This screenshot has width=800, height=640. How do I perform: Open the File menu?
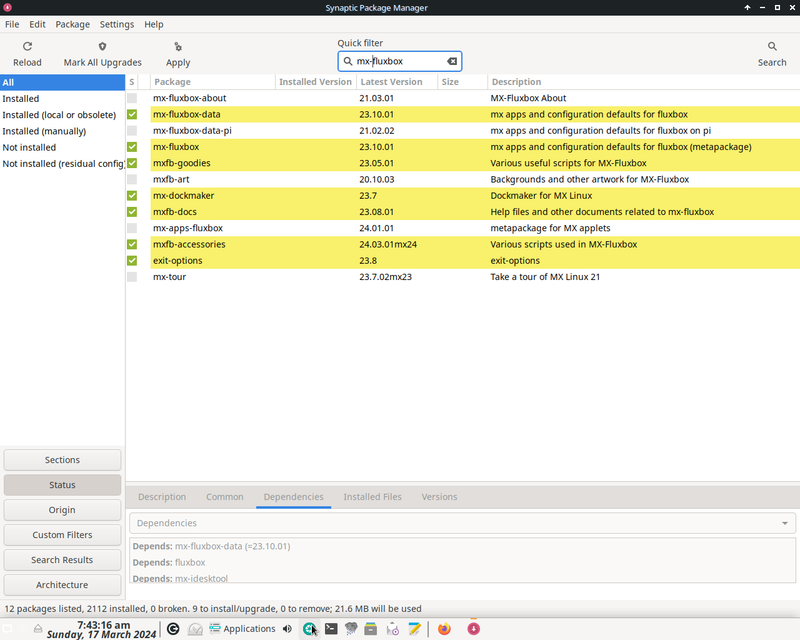coord(12,24)
